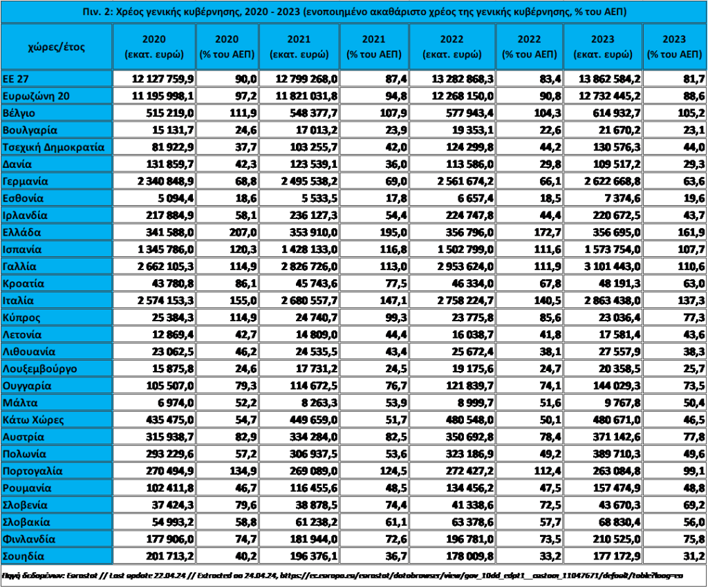Click the 'Ελλάδα' country cell

56,232
